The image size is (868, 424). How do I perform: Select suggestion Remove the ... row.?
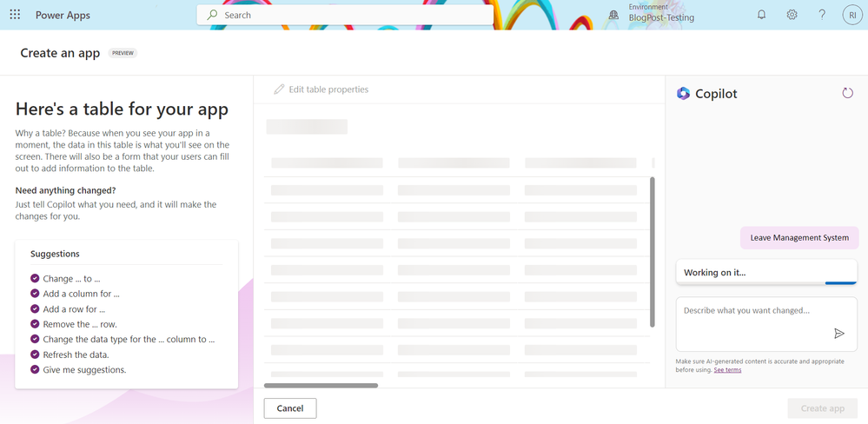coord(80,324)
